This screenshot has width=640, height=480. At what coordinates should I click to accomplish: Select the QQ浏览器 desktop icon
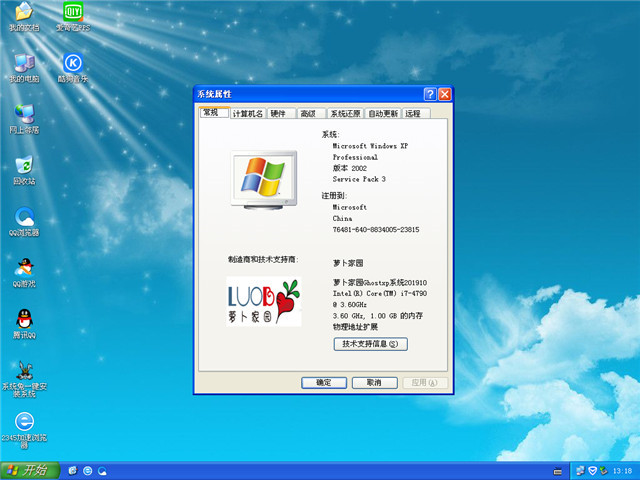click(24, 222)
